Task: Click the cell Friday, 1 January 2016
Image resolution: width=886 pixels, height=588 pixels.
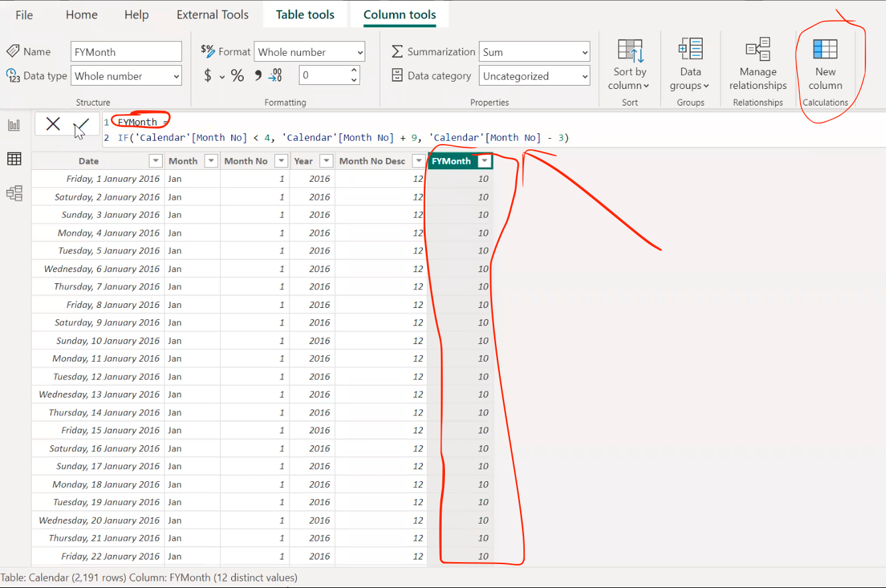Action: [98, 179]
